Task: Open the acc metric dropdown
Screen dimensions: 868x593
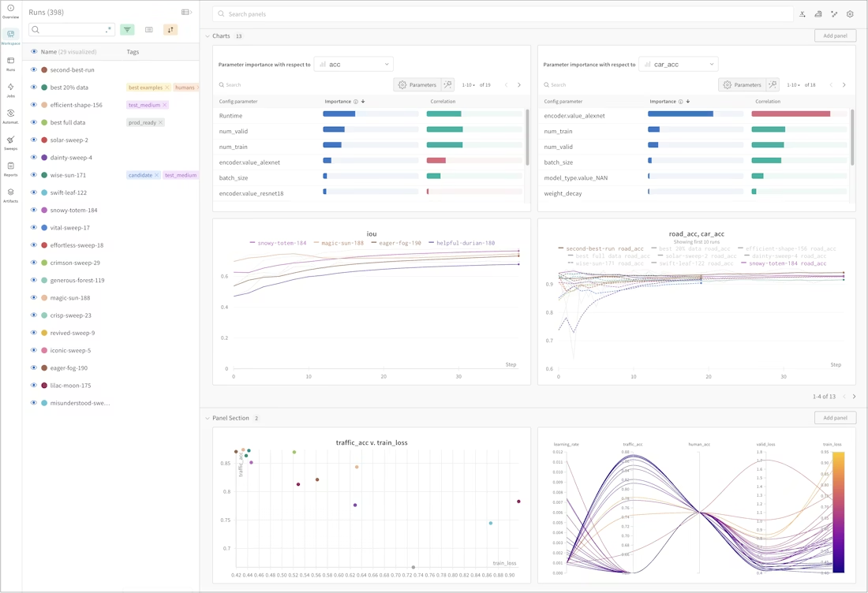Action: [x=354, y=64]
